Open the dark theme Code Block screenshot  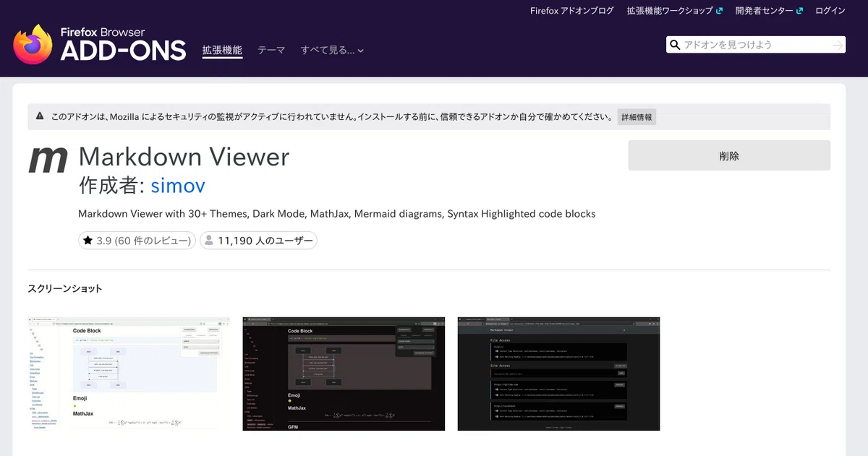tap(344, 373)
